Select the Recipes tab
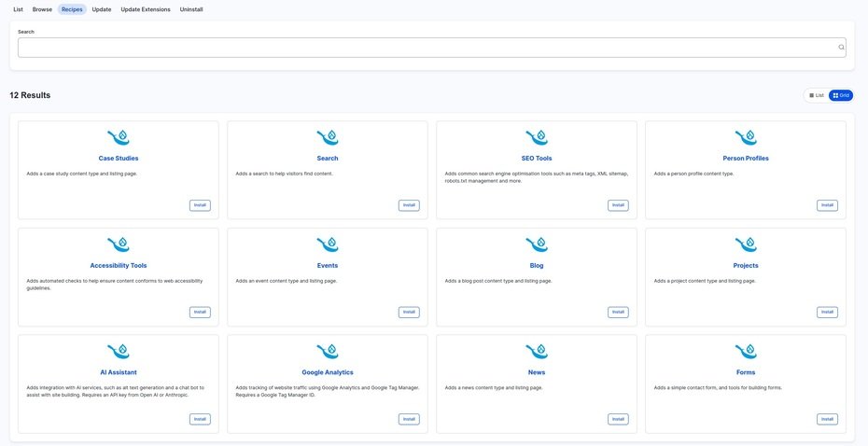 72,9
